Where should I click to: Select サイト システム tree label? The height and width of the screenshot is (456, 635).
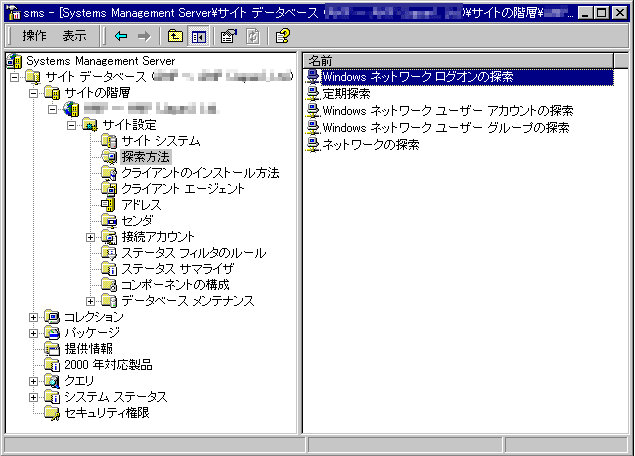coord(161,141)
